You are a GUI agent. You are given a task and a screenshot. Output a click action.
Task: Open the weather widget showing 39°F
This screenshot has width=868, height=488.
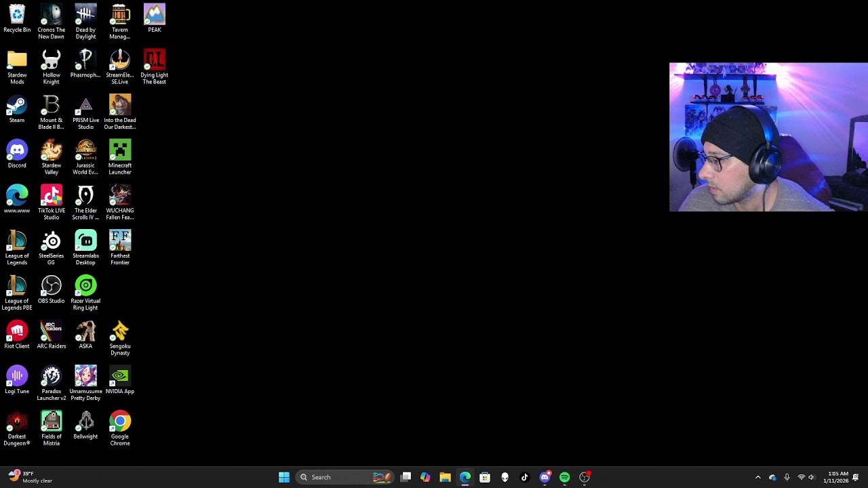point(31,477)
